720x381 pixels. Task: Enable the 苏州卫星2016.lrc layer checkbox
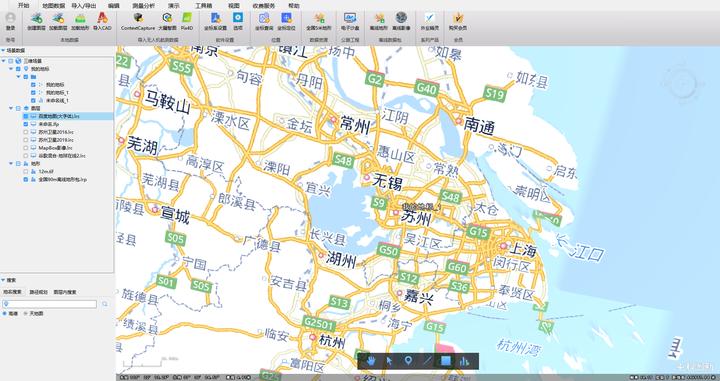[26, 132]
